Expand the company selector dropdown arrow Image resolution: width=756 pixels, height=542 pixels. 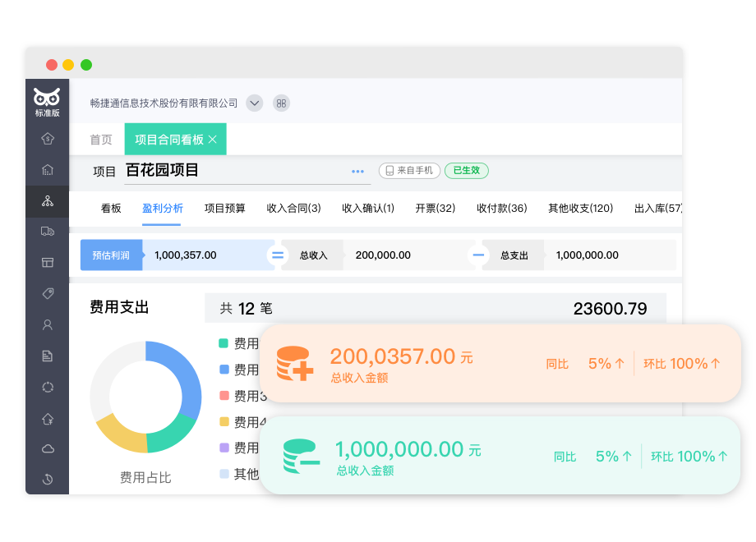[255, 103]
